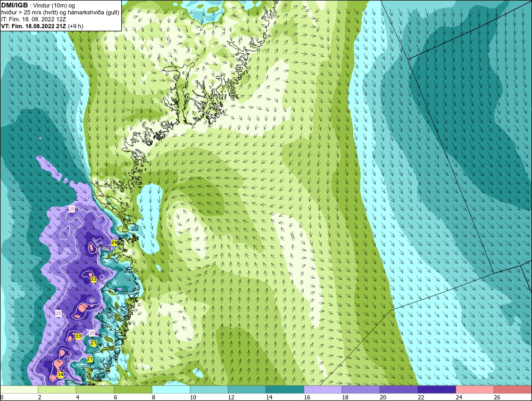
Task: Click the '16' legend scale number
Action: tap(307, 397)
